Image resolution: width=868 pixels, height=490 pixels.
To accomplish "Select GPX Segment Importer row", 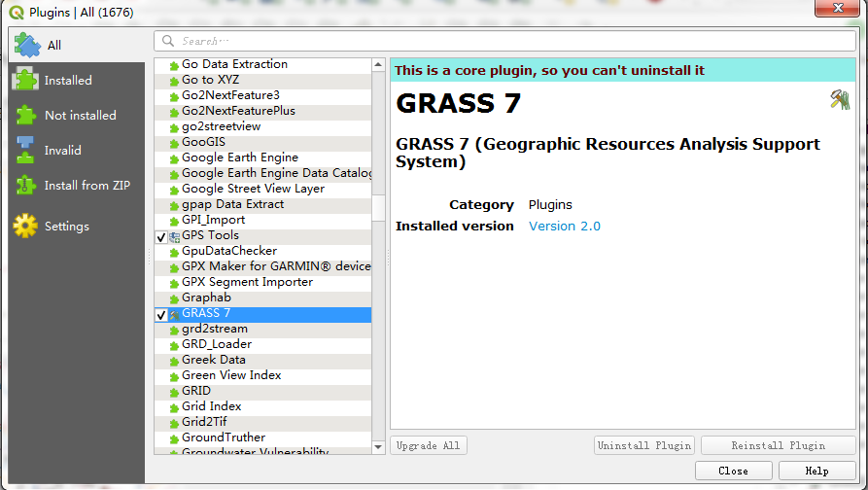I will tap(263, 282).
